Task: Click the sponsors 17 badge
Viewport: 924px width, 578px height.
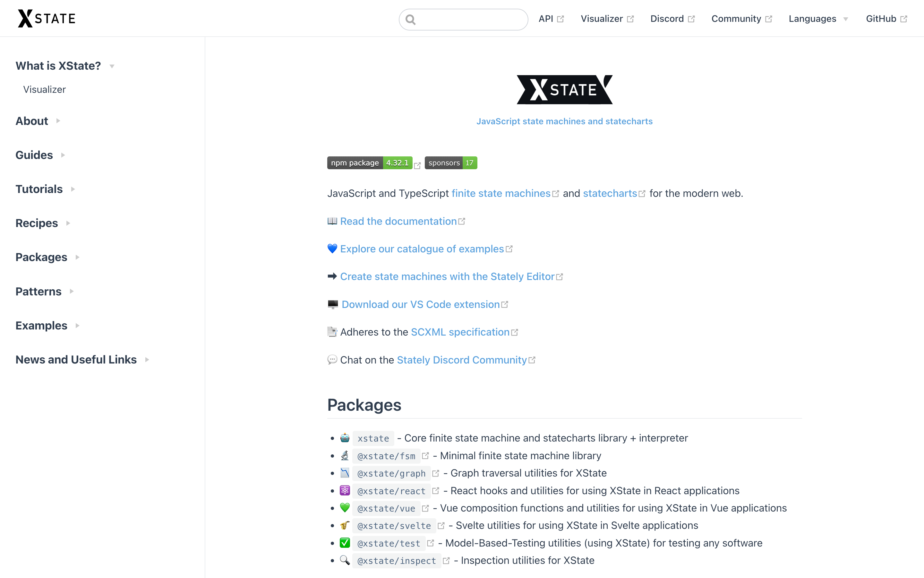Action: [451, 163]
